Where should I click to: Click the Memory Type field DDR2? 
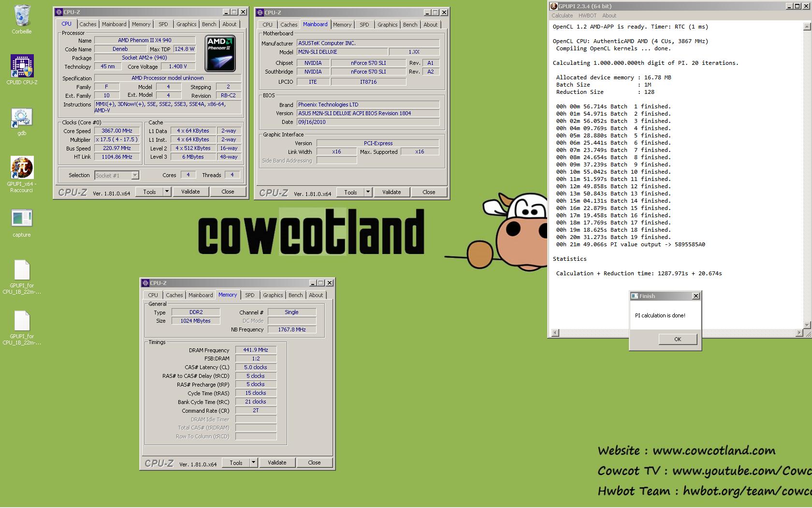pyautogui.click(x=196, y=312)
